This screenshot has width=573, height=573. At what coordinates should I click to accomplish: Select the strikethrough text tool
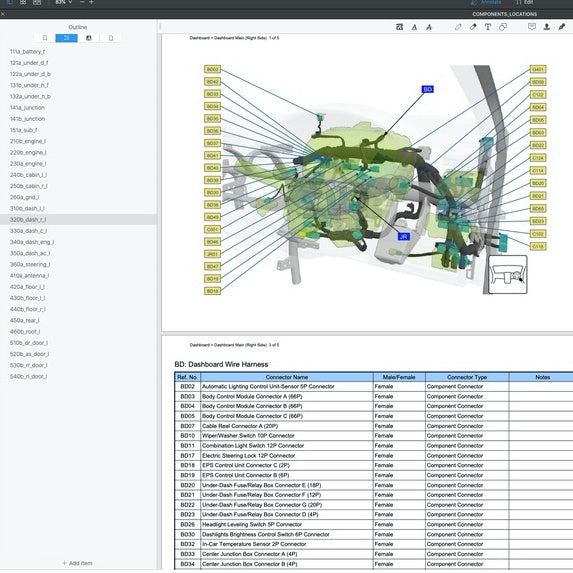tap(429, 27)
